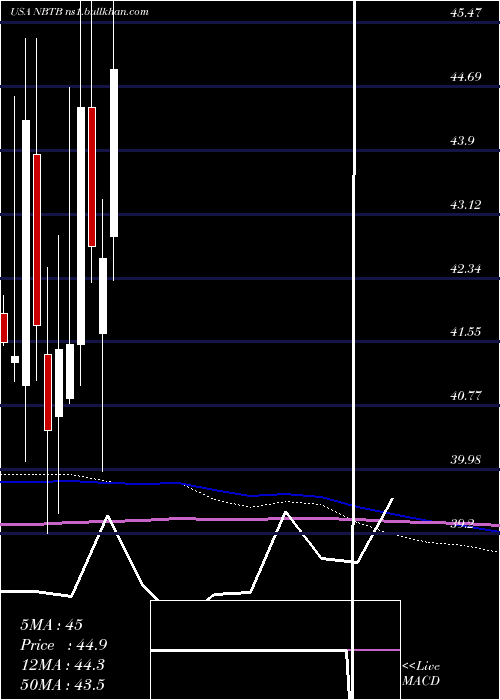Click the 50MA : 43.5 readout
500x700 pixels.
62,684
